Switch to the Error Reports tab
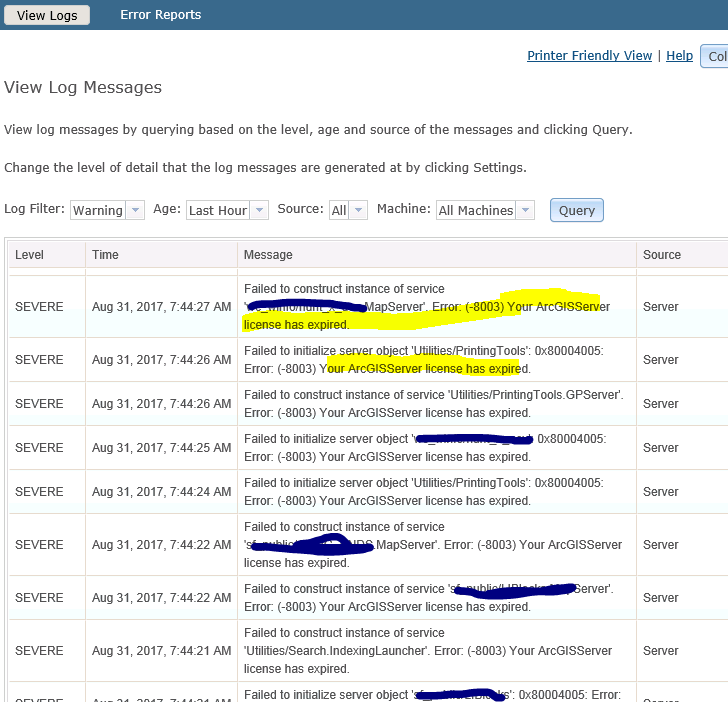Screen dimensions: 728x702 pyautogui.click(x=161, y=15)
